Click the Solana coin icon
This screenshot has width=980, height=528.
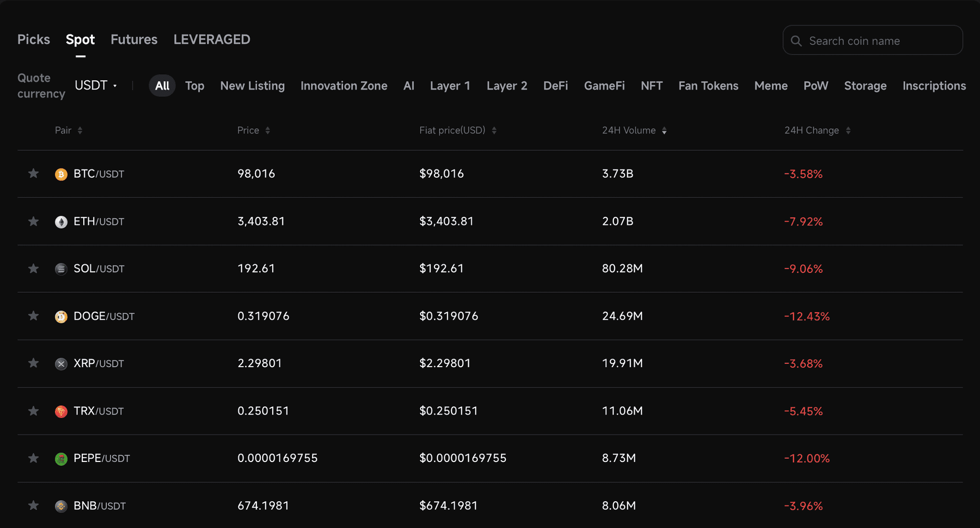coord(61,269)
